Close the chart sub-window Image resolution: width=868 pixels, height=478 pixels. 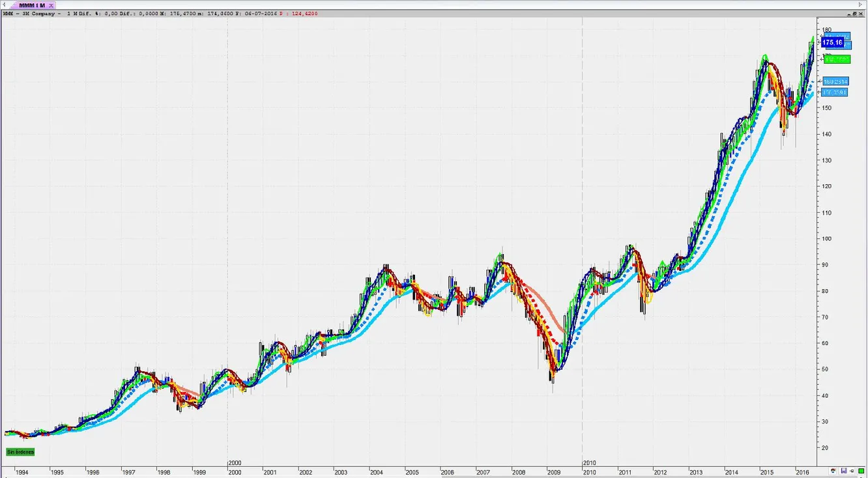861,13
